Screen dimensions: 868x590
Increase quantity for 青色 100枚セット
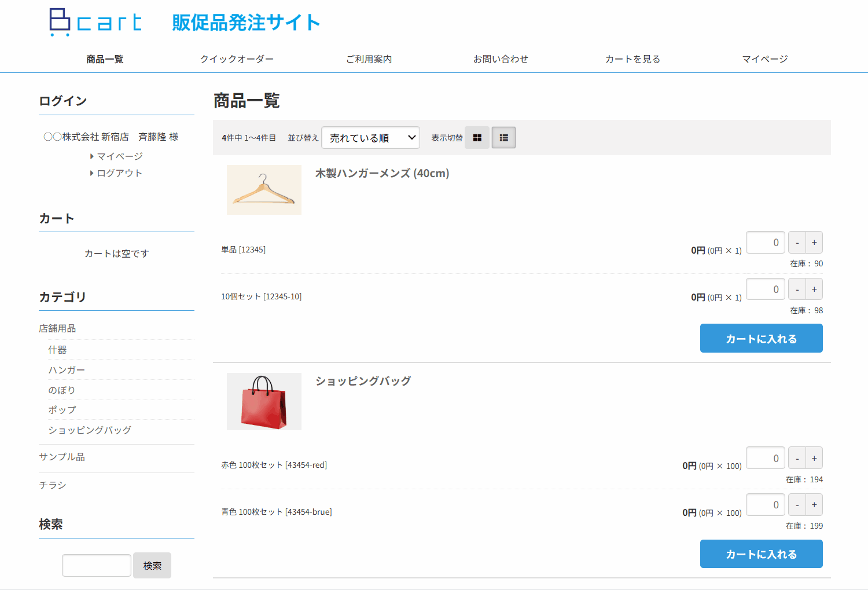coord(814,504)
